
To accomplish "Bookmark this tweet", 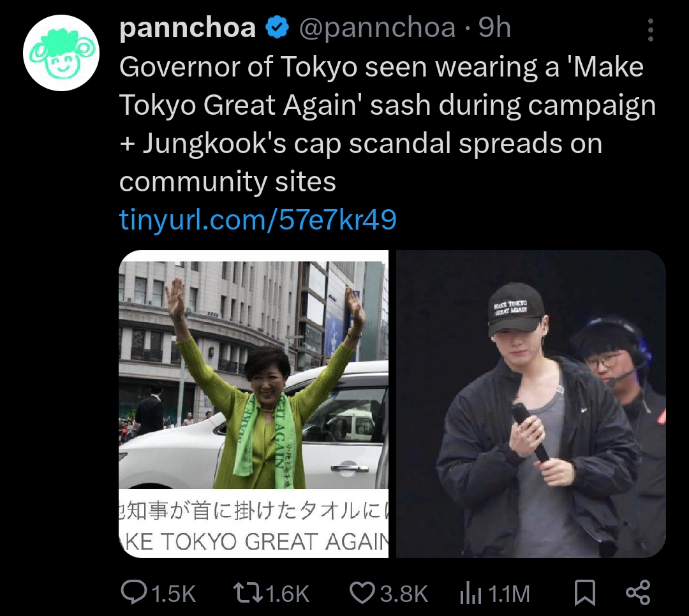I will click(585, 592).
